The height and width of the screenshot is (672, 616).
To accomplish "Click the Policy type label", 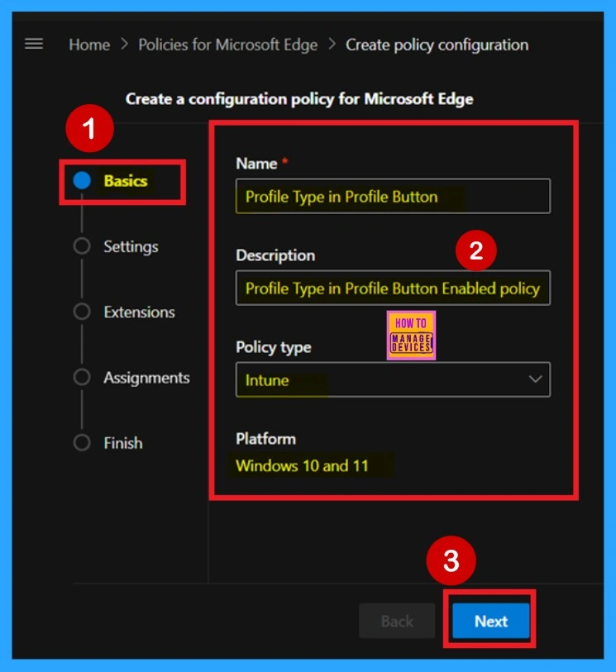I will (274, 347).
